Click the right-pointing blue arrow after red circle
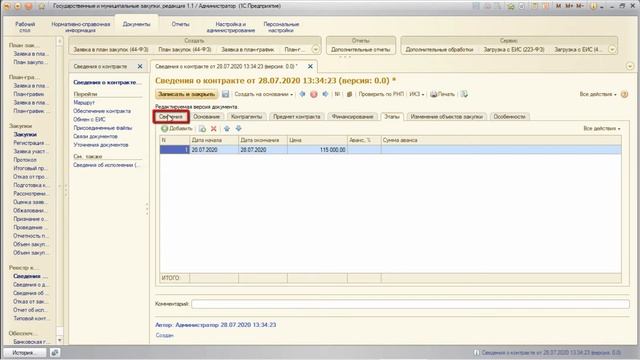The height and width of the screenshot is (360, 640). pos(325,94)
